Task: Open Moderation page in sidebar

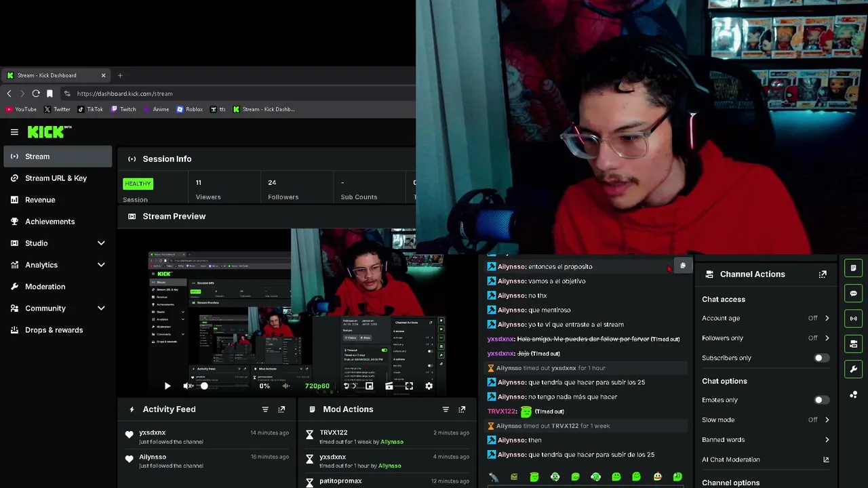Action: pyautogui.click(x=58, y=287)
